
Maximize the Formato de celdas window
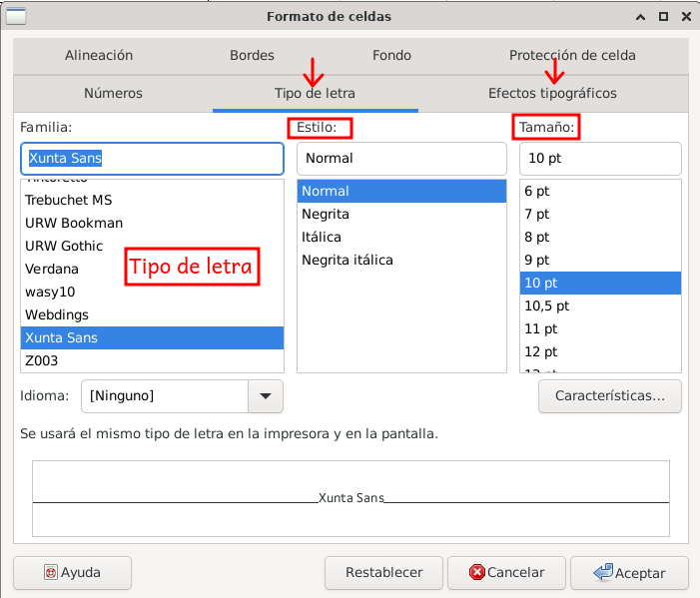[664, 17]
